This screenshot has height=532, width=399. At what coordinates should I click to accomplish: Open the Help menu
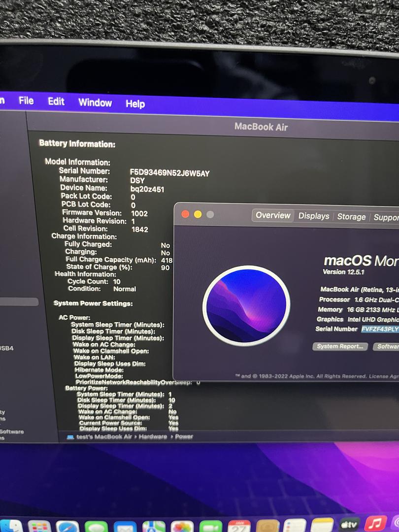click(x=135, y=104)
